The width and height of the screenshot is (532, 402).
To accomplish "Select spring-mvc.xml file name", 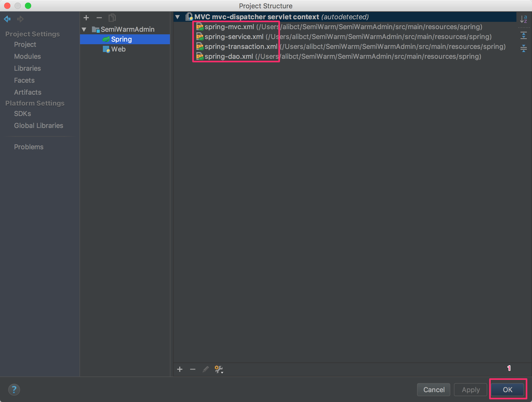I will pyautogui.click(x=229, y=27).
